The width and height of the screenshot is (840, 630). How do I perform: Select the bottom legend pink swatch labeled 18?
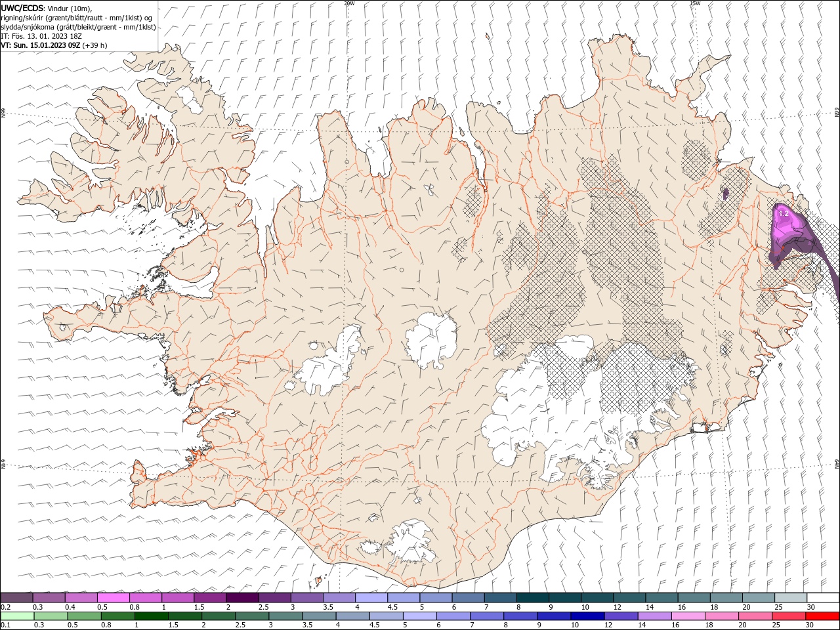(722, 616)
